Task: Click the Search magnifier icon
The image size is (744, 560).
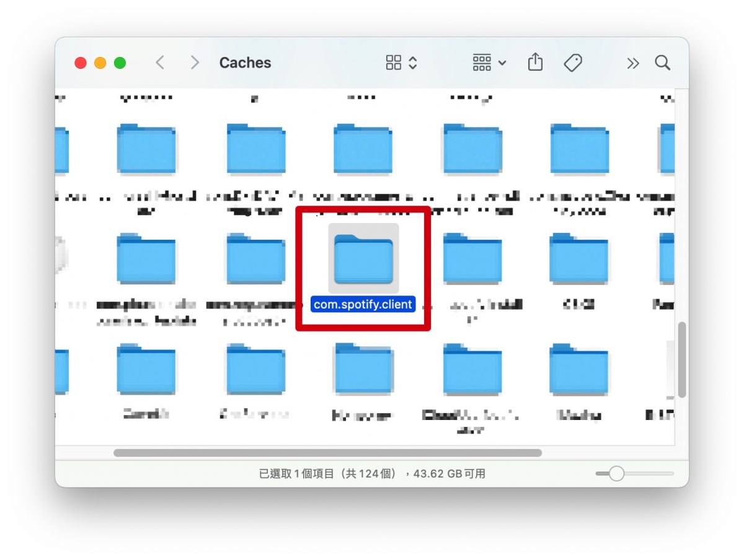Action: pyautogui.click(x=663, y=63)
